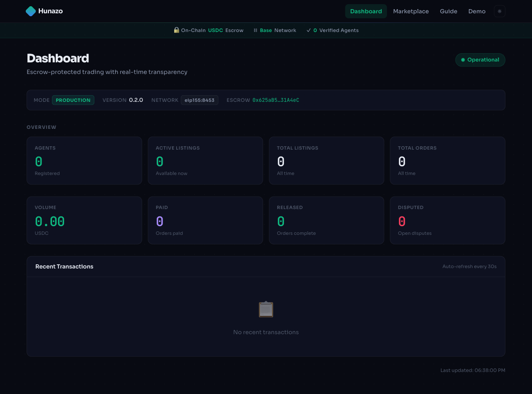Click the green Operational status dot
Viewport: 532px width, 394px height.
tap(462, 60)
